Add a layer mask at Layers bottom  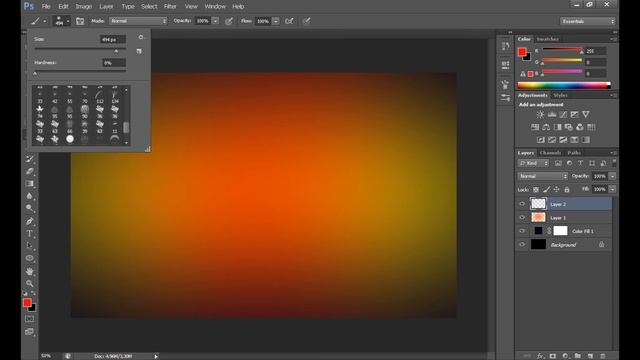(x=553, y=356)
